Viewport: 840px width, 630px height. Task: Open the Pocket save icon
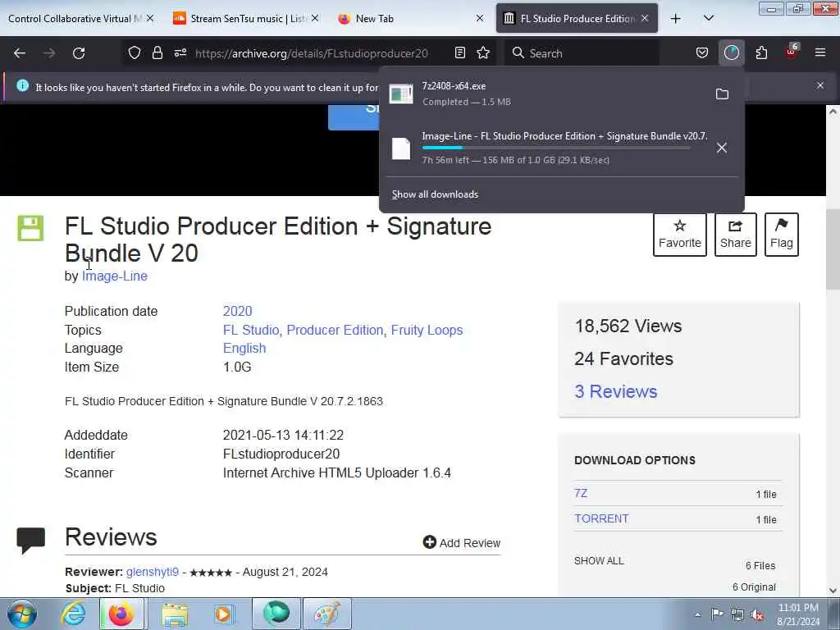[x=702, y=52]
